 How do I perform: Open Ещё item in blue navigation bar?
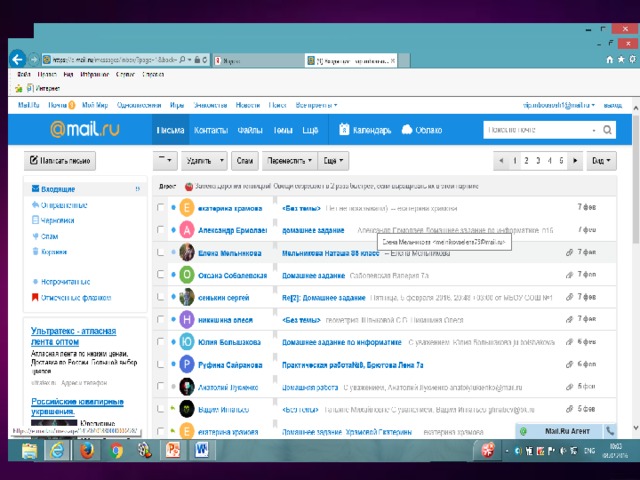coord(310,130)
